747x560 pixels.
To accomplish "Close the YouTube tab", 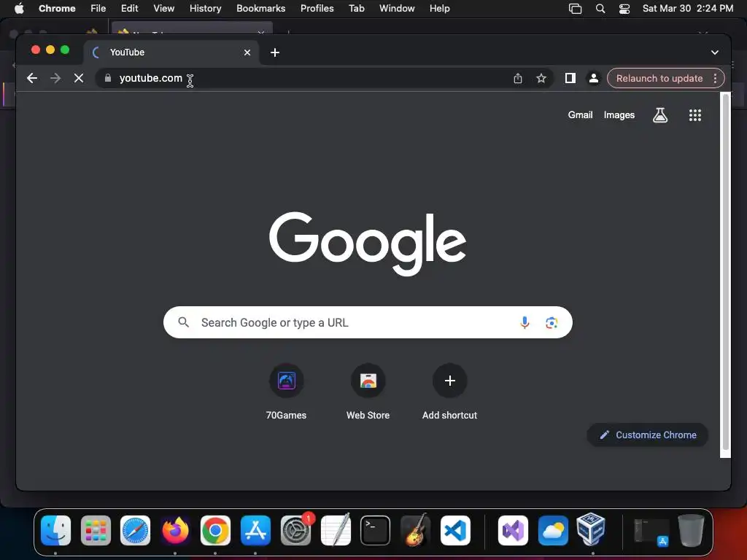I will 247,52.
